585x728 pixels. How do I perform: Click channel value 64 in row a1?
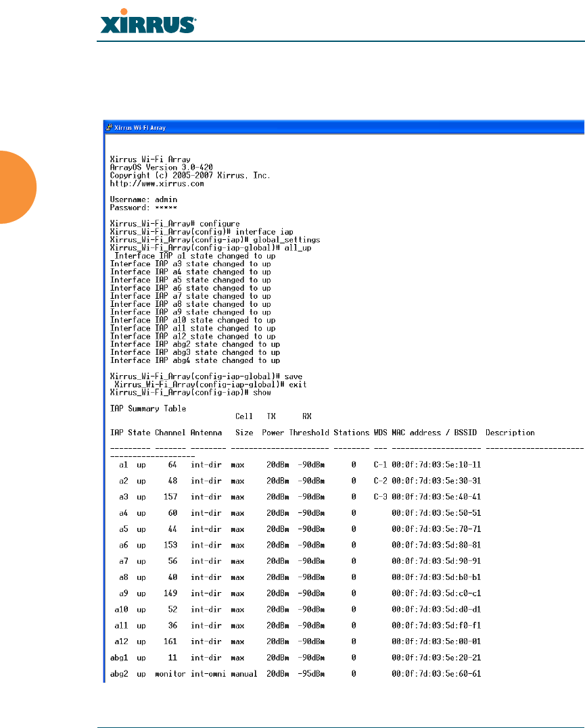[172, 465]
